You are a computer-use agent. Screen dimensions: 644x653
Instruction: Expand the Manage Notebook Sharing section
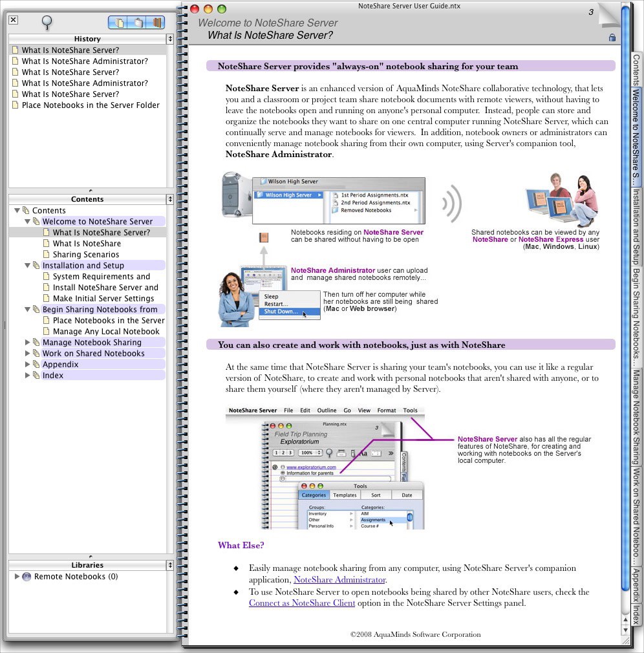coord(28,342)
